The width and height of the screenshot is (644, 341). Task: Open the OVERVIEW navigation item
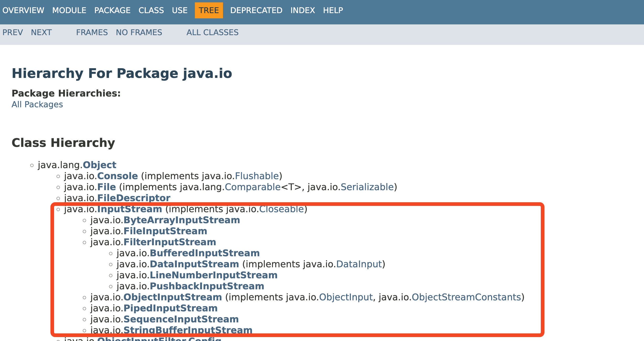(23, 10)
